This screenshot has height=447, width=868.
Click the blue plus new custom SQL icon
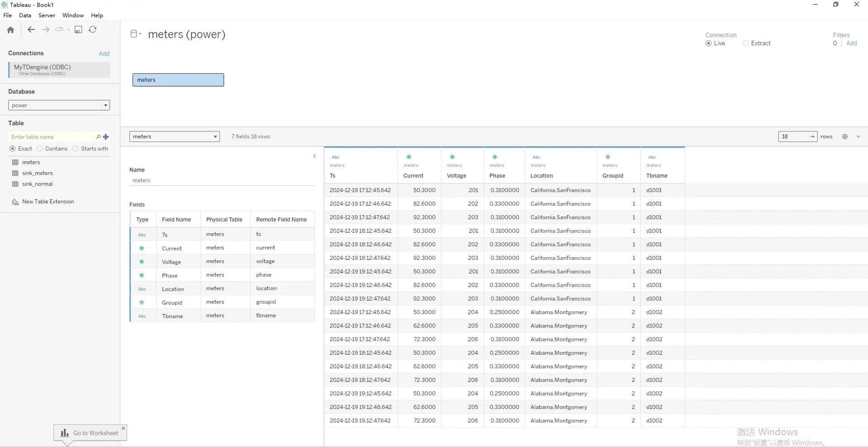(x=106, y=136)
